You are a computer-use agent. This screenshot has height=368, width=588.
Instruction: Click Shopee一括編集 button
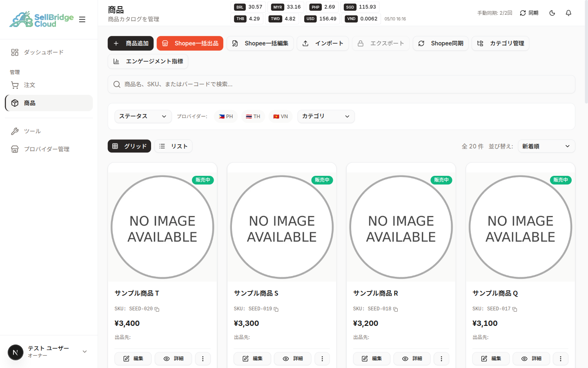pyautogui.click(x=260, y=43)
